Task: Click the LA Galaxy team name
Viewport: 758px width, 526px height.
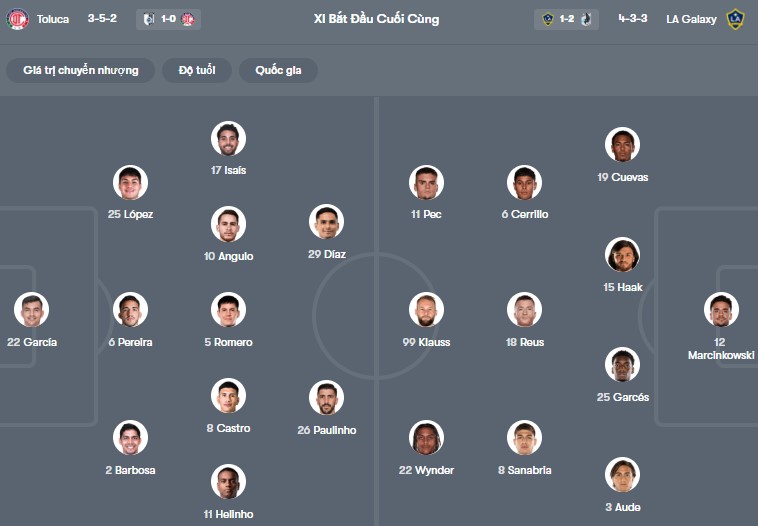Action: tap(692, 19)
